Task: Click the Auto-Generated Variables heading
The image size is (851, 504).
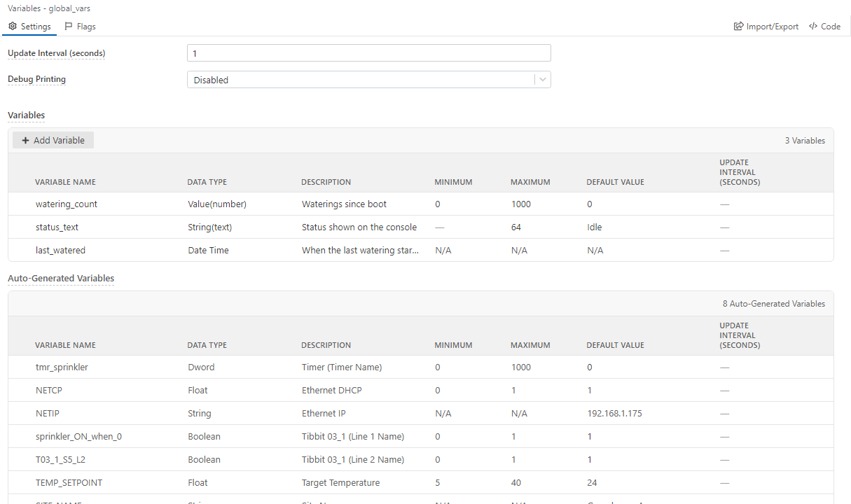Action: [61, 278]
